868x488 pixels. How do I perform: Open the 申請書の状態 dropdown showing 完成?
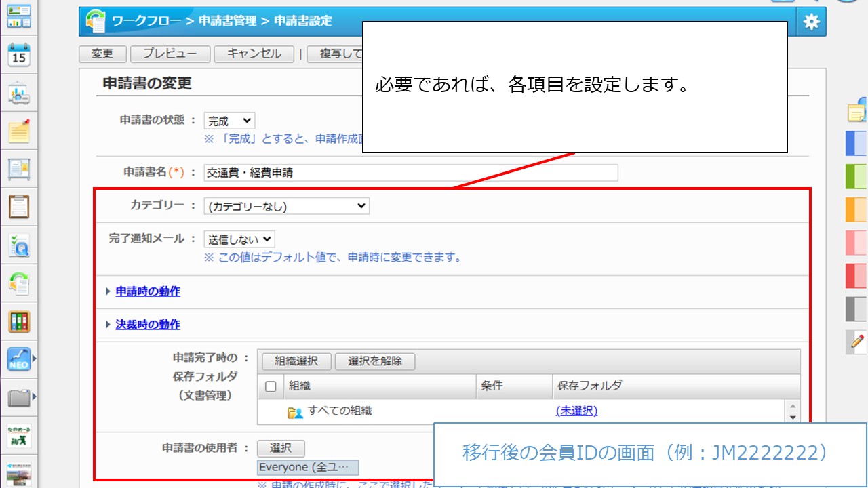tap(229, 121)
